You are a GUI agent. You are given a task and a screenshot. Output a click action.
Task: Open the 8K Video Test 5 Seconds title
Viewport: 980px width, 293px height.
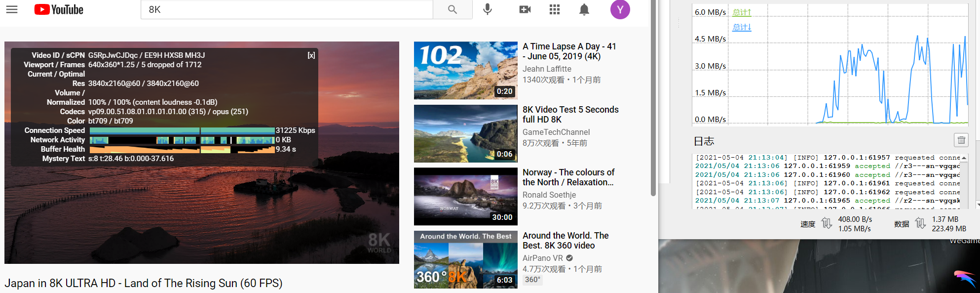click(570, 115)
